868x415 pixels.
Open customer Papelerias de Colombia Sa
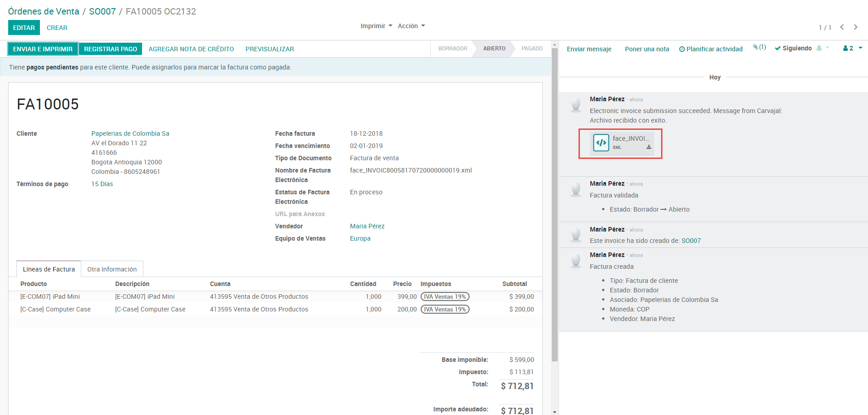130,133
